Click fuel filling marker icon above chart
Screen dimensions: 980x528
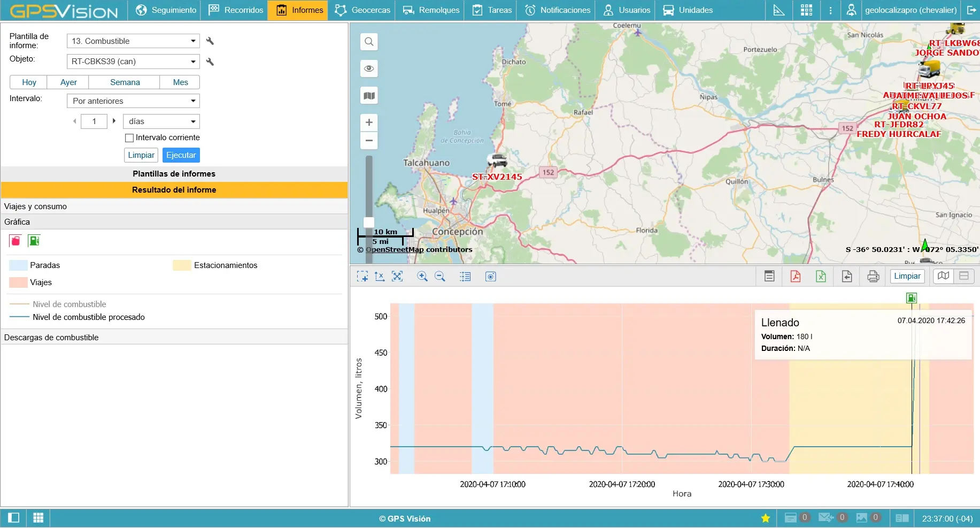[912, 298]
